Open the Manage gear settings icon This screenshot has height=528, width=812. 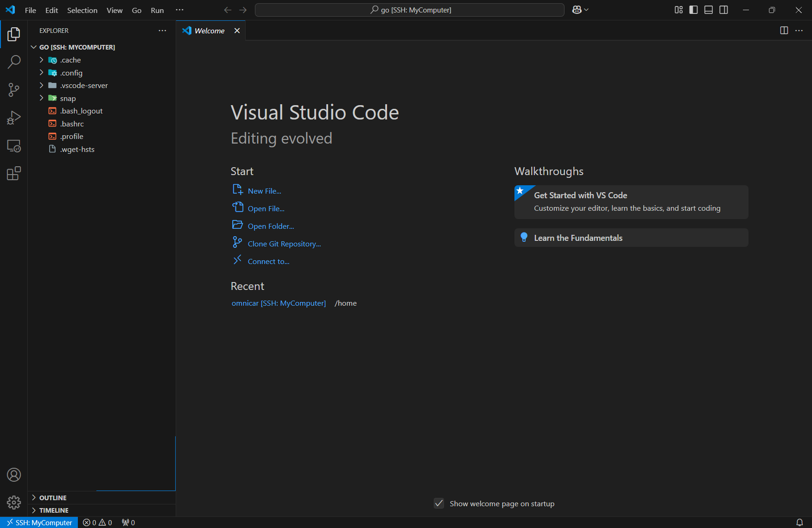[14, 503]
